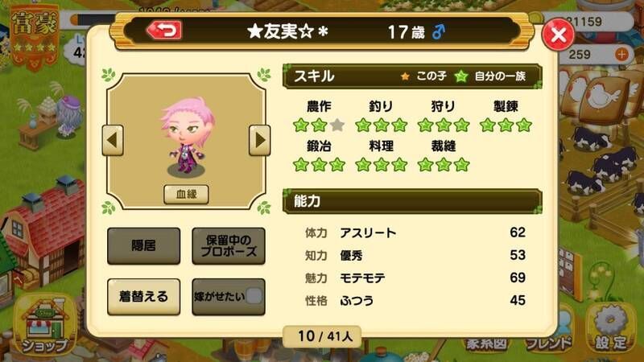The height and width of the screenshot is (362, 644).
Task: Show next character with right arrow
Action: [x=259, y=140]
